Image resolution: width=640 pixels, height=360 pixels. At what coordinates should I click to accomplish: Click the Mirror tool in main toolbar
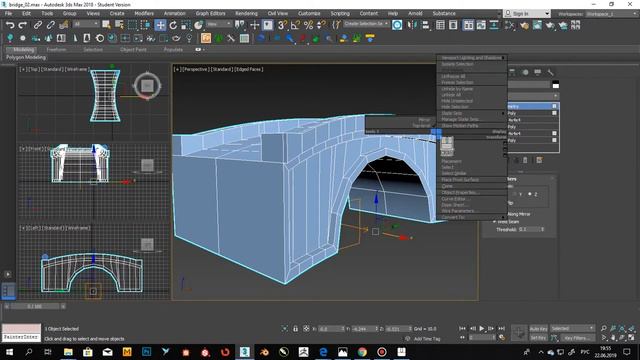tap(413, 25)
